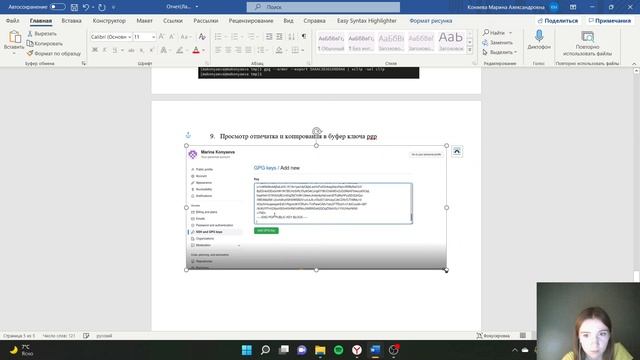Apply the red font color

[x=196, y=50]
